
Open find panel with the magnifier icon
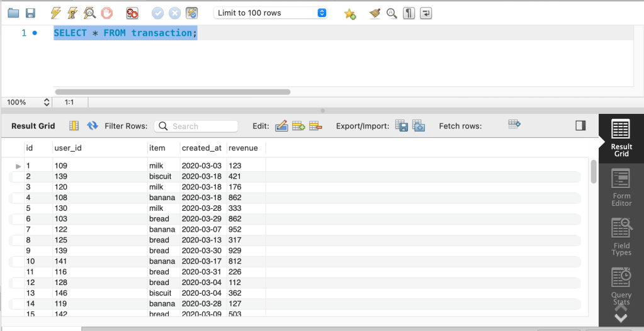pos(392,13)
